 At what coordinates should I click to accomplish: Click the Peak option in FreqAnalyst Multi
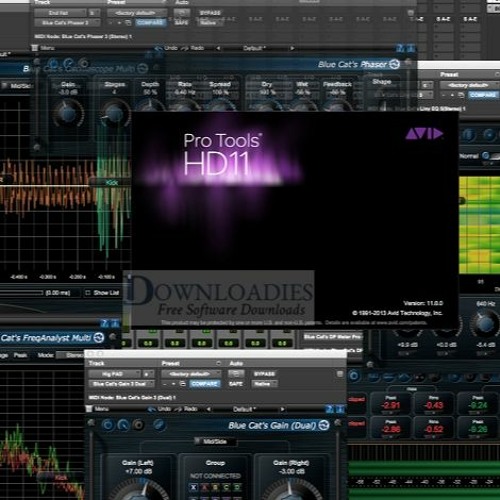click(20, 355)
